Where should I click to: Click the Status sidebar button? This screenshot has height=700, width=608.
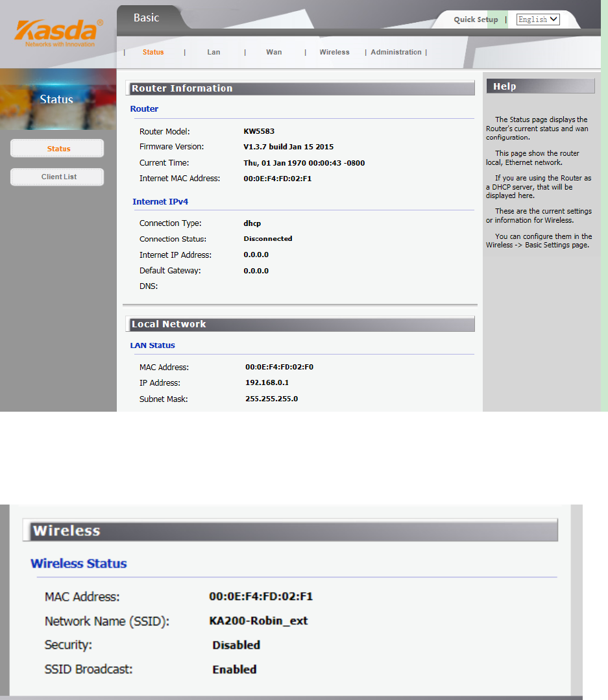(x=57, y=148)
